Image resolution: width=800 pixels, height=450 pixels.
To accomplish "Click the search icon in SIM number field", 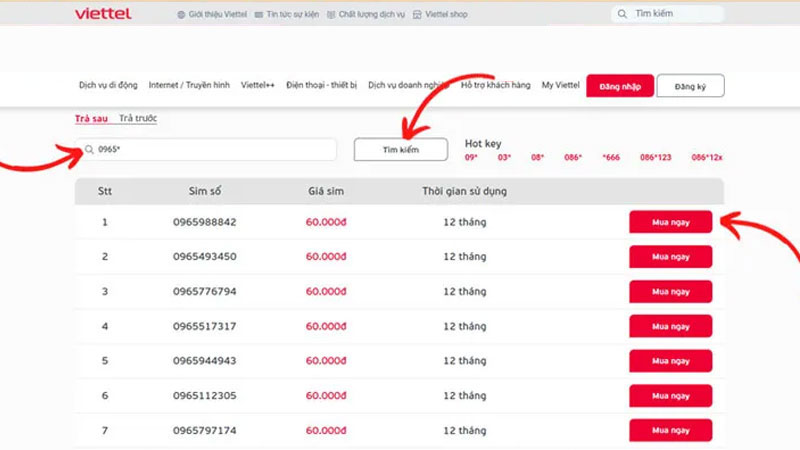I will tap(89, 149).
